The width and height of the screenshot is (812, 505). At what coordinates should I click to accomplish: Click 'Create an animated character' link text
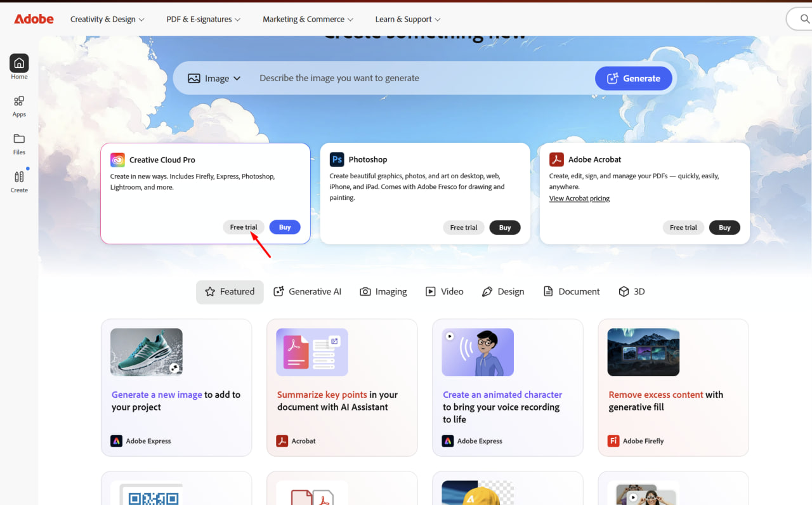[x=502, y=395]
